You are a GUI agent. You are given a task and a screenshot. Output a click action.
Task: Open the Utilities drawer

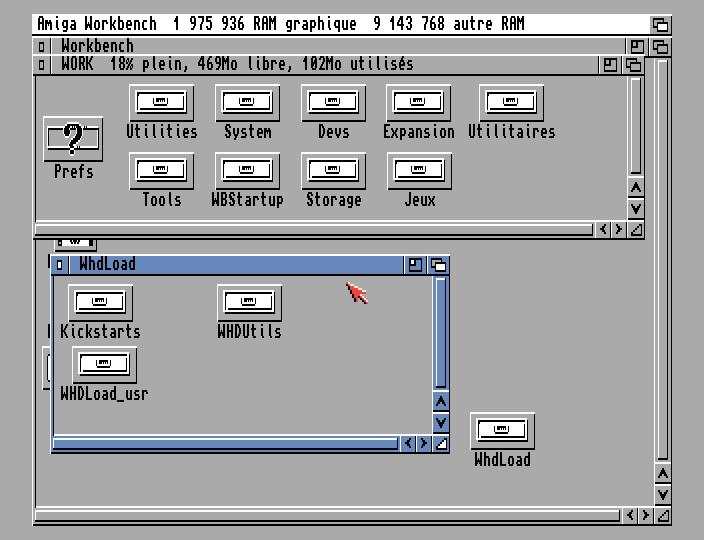pyautogui.click(x=161, y=103)
